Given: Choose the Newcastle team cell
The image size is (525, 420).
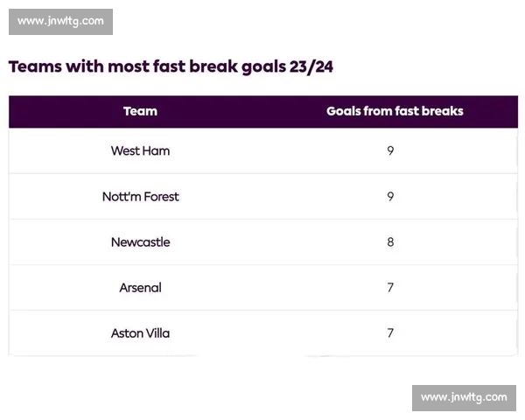Looking at the screenshot, I should [140, 241].
